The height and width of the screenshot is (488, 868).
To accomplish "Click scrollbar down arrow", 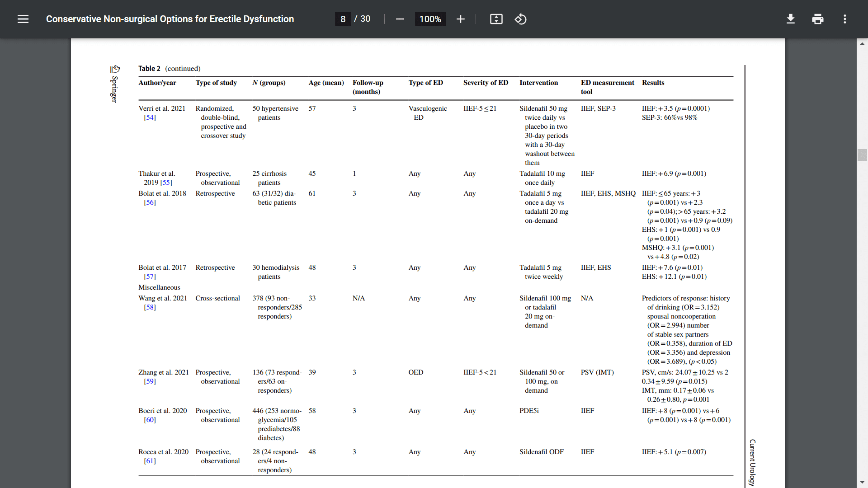I will pos(863,482).
